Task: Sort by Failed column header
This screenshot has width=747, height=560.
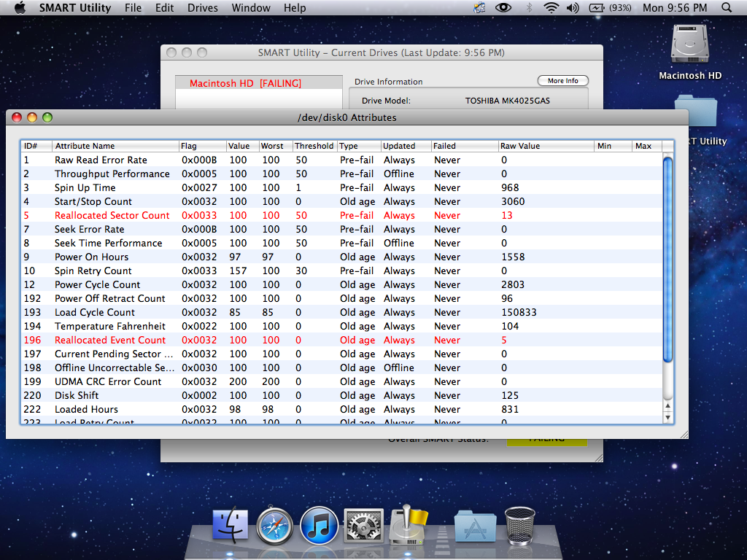Action: tap(465, 146)
